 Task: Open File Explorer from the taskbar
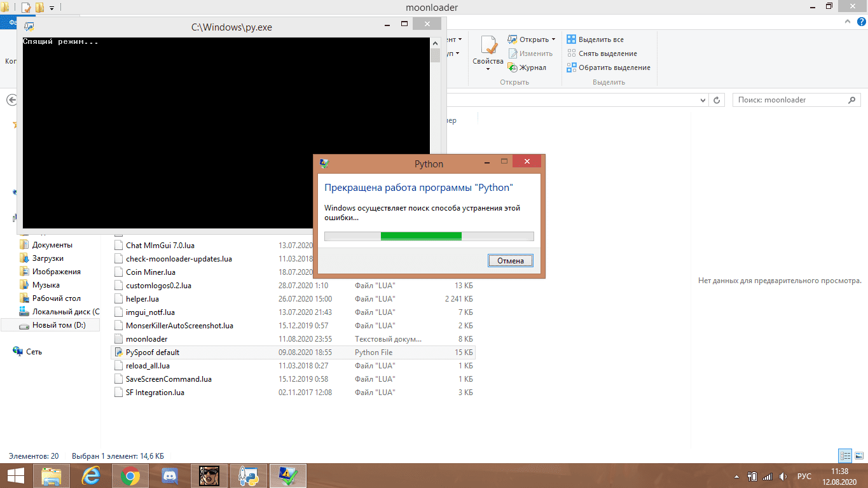52,475
